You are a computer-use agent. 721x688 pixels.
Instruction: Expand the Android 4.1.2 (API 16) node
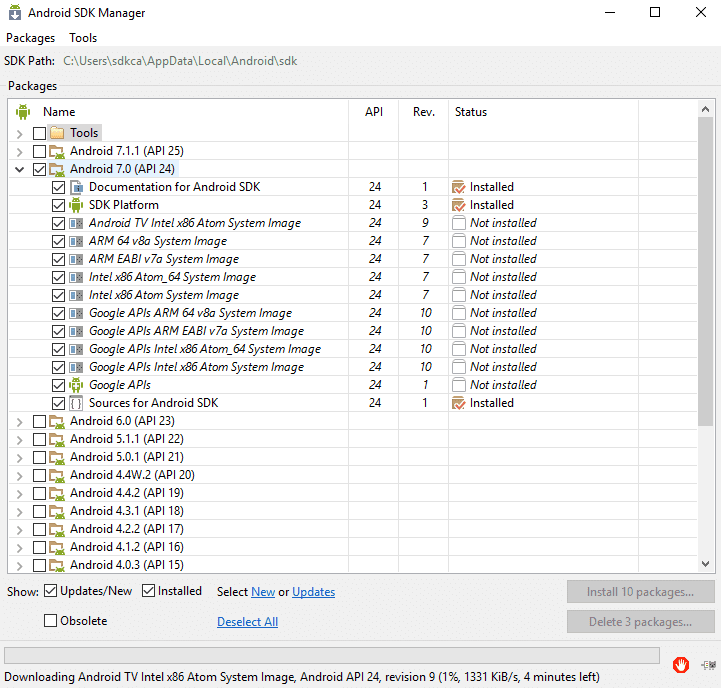pyautogui.click(x=19, y=548)
